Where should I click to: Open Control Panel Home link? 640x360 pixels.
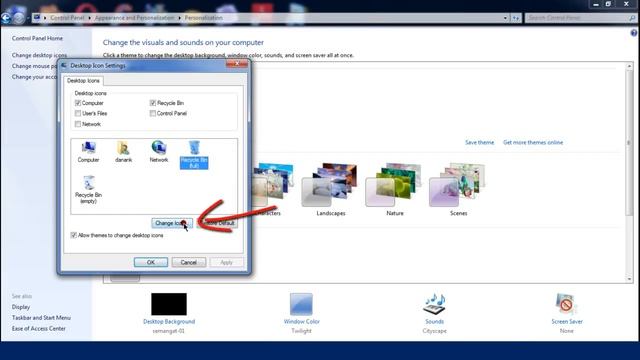pos(37,38)
